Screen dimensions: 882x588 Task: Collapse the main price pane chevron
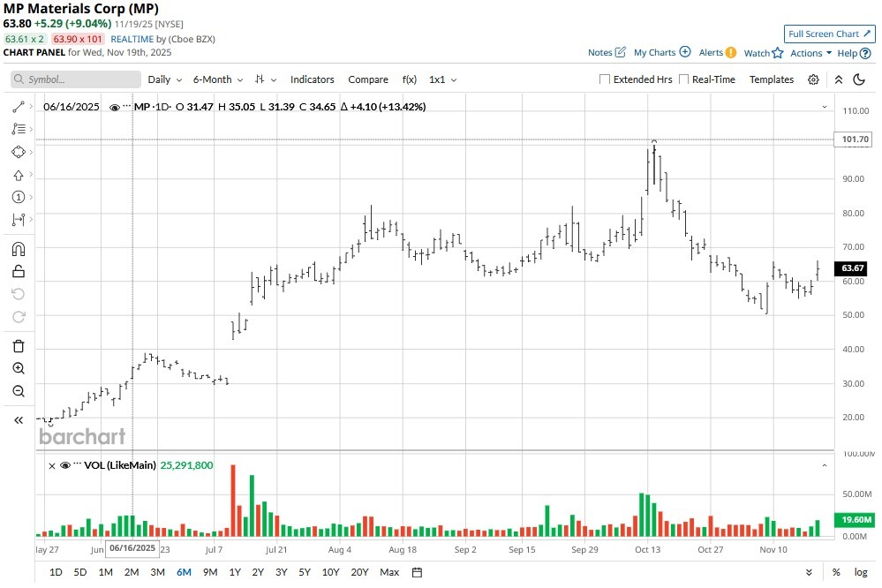[x=825, y=106]
